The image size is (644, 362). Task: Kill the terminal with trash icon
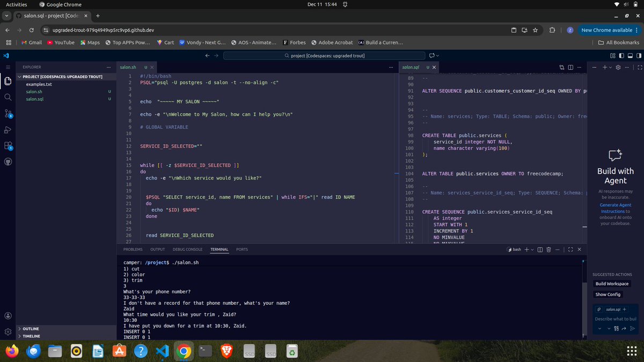point(548,249)
